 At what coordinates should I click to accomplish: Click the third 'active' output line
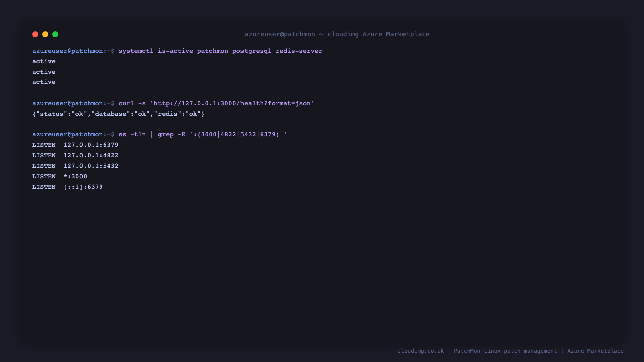click(44, 82)
